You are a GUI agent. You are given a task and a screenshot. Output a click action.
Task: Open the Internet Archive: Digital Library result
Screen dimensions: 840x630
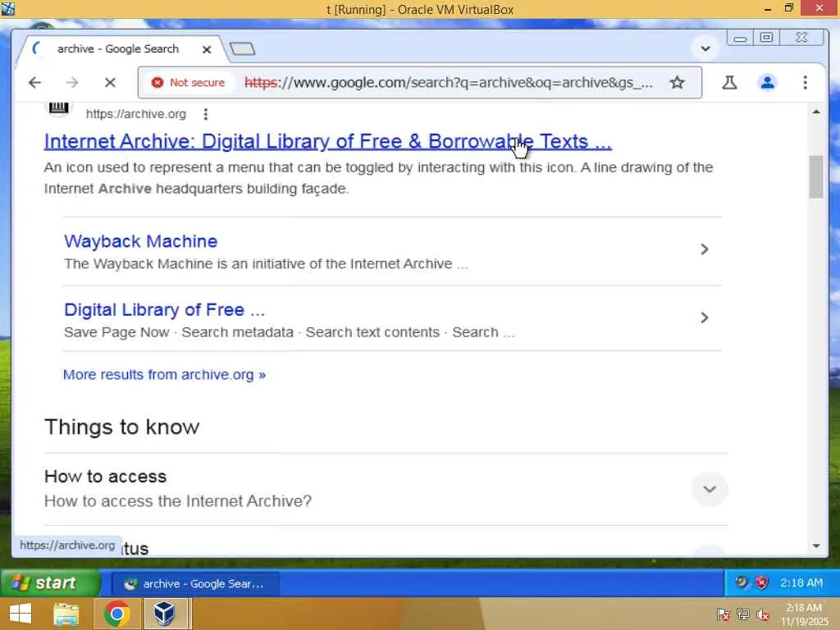tap(327, 141)
